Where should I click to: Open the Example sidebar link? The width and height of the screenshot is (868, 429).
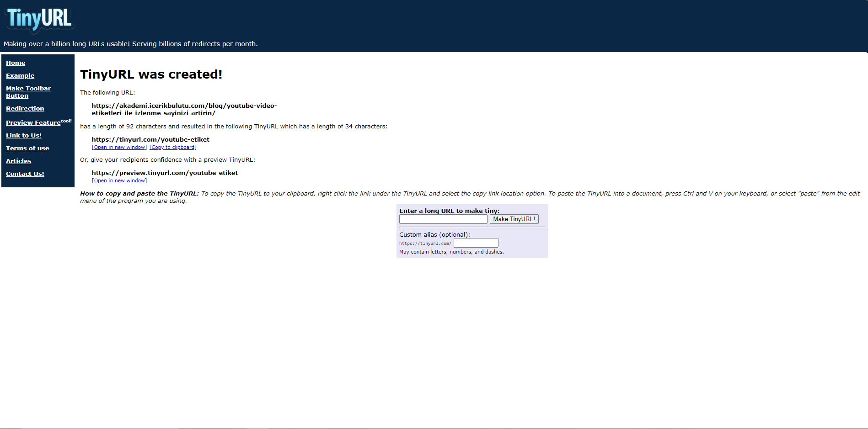tap(20, 76)
